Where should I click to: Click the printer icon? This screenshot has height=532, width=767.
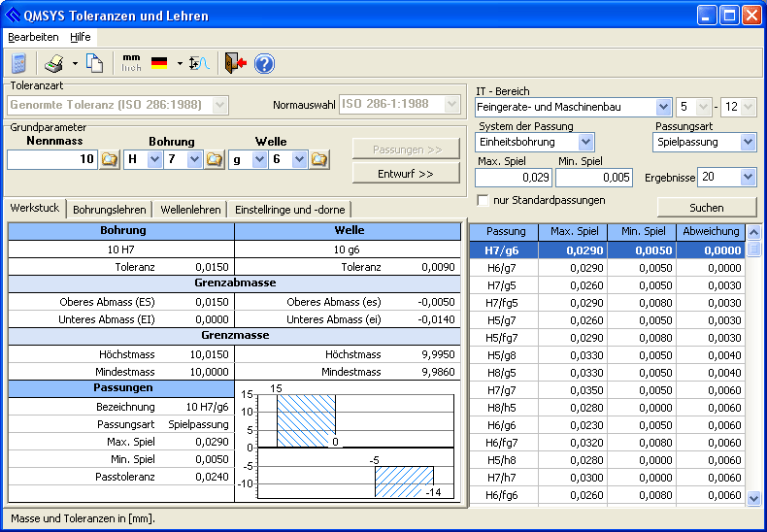(x=53, y=63)
